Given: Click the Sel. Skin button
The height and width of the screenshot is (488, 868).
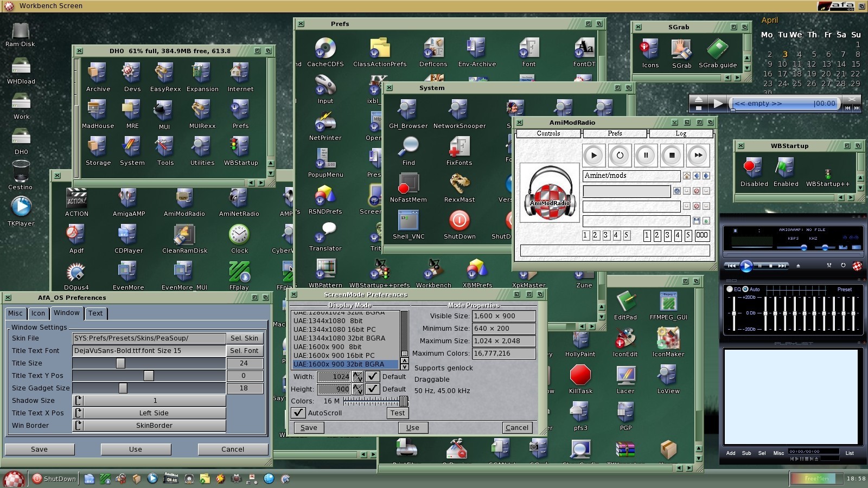Looking at the screenshot, I should [244, 338].
